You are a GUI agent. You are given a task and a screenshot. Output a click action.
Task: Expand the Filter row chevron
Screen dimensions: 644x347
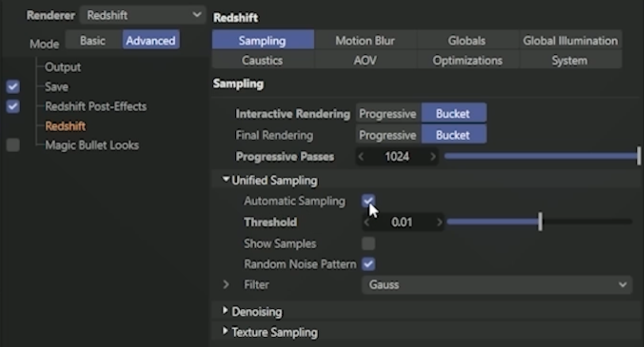tap(226, 284)
